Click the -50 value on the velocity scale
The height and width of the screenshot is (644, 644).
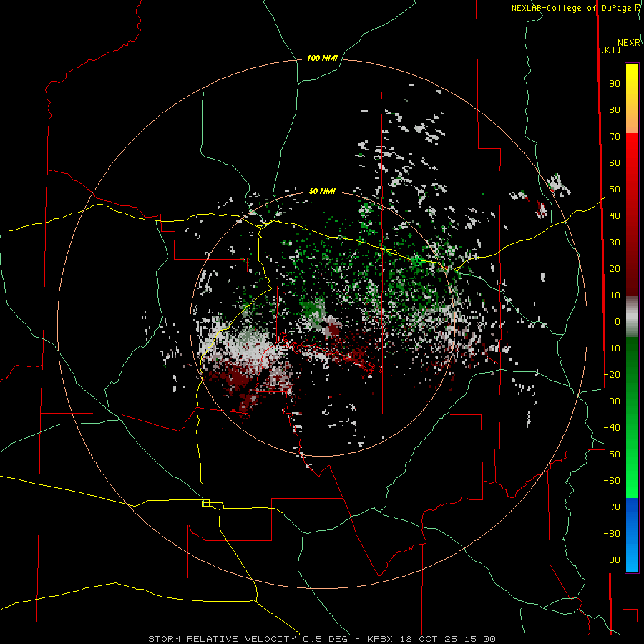612,454
